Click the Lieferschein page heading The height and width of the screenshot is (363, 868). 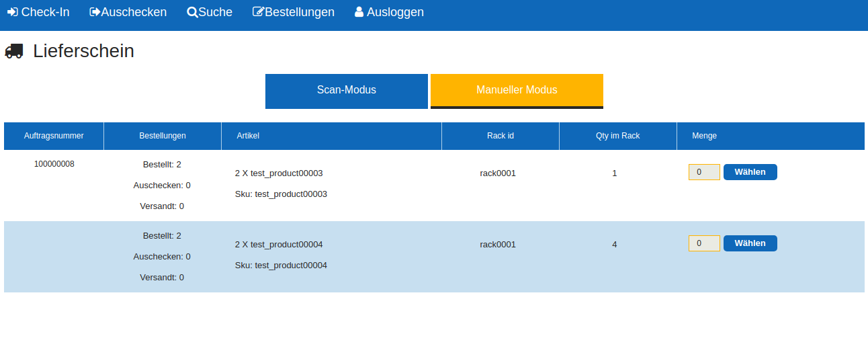tap(83, 51)
